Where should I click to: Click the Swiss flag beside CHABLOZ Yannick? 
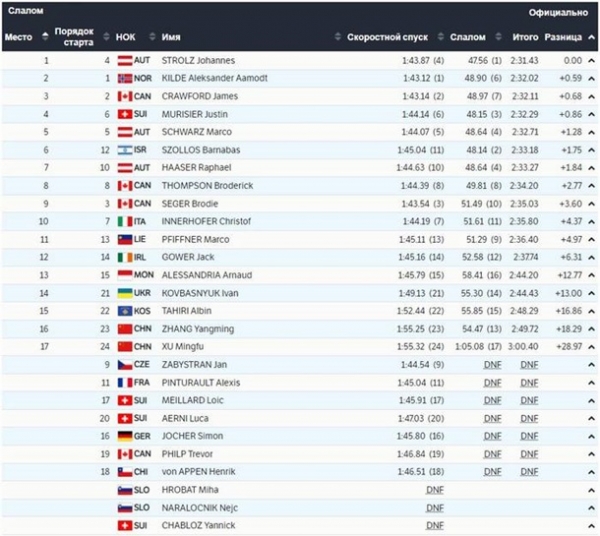coord(125,526)
